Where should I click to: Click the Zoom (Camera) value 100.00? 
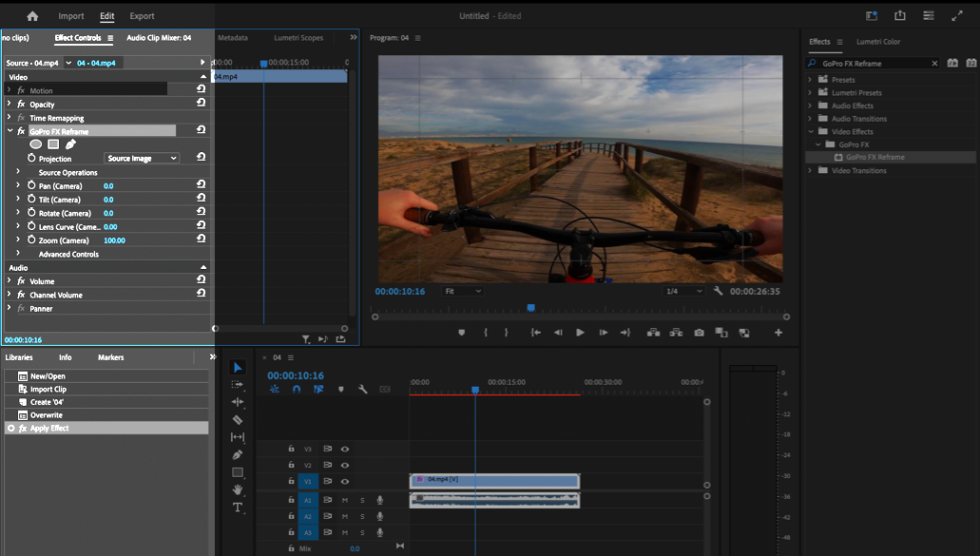(x=114, y=240)
